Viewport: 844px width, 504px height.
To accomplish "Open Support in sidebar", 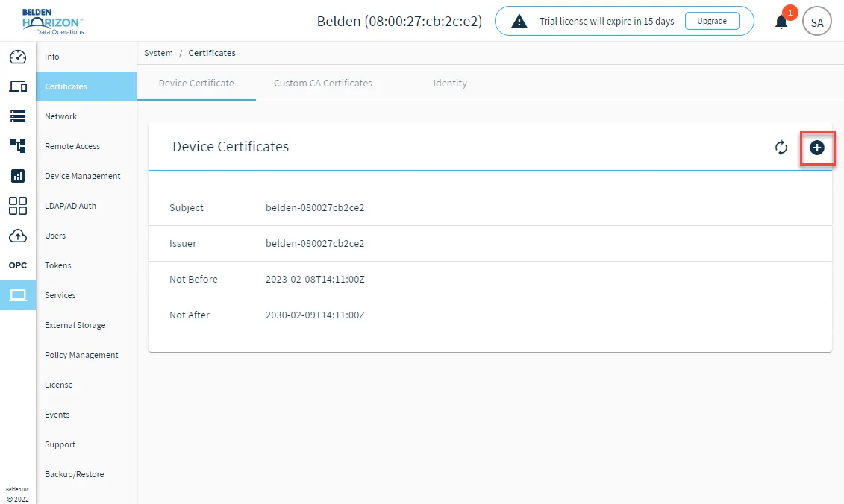I will coord(86,444).
